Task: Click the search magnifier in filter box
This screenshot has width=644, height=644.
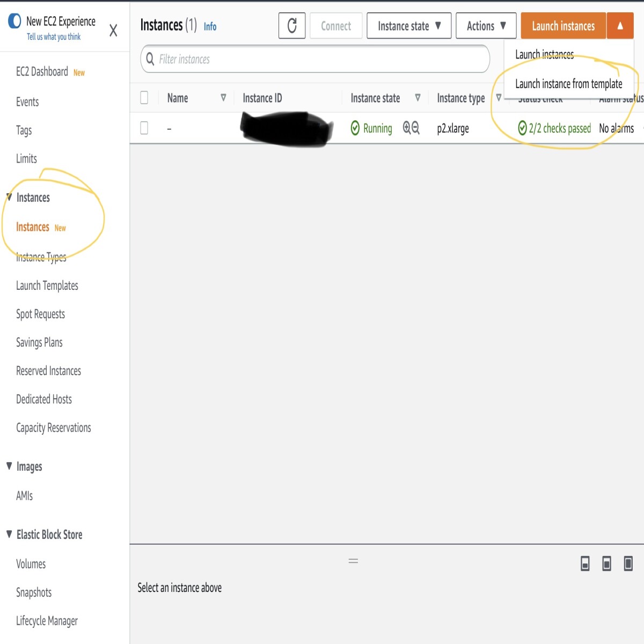Action: 150,59
